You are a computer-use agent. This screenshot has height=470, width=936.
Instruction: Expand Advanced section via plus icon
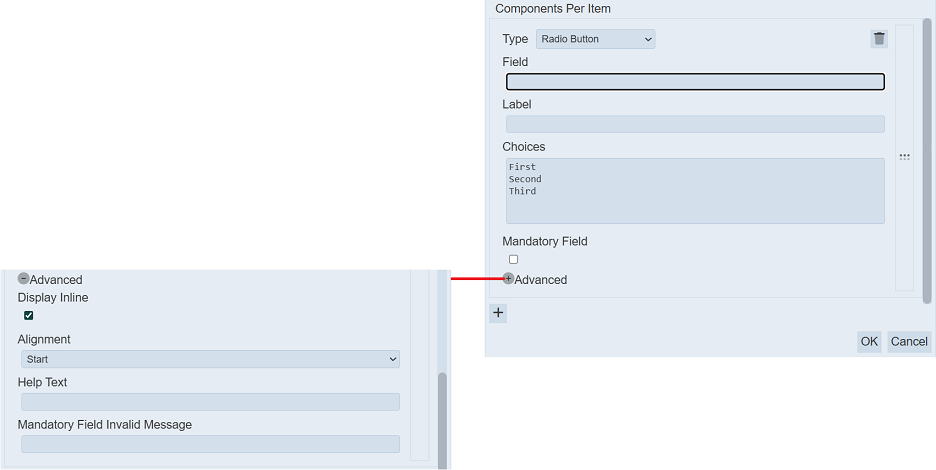tap(508, 279)
